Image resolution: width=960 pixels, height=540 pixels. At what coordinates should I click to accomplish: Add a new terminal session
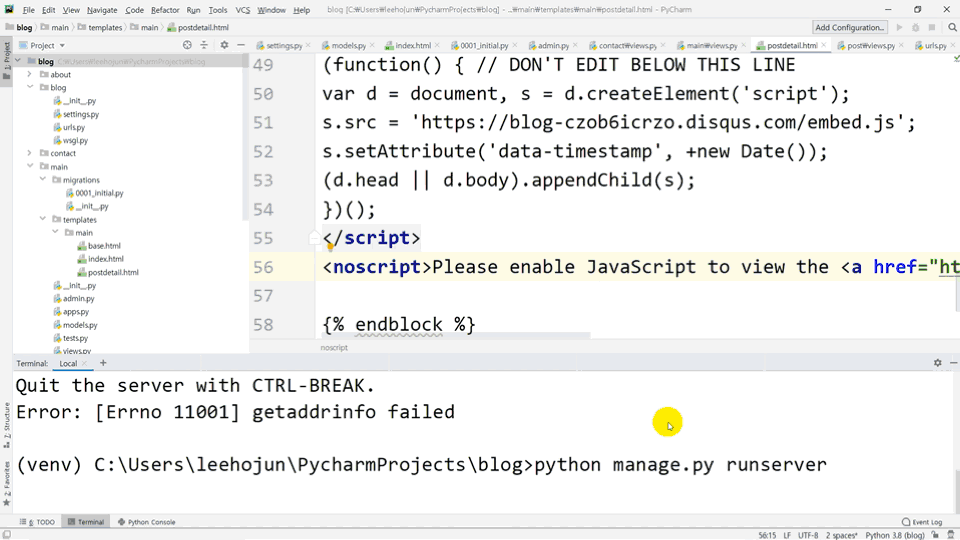(x=103, y=363)
